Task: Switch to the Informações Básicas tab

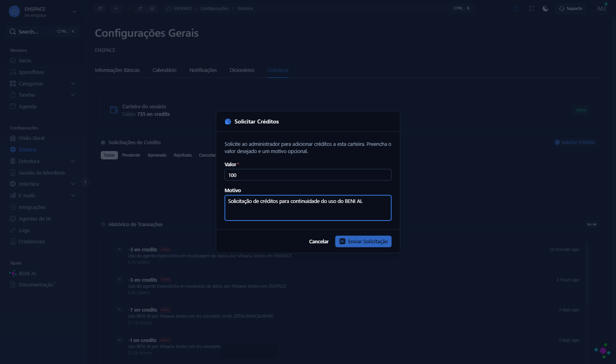Action: (x=117, y=70)
